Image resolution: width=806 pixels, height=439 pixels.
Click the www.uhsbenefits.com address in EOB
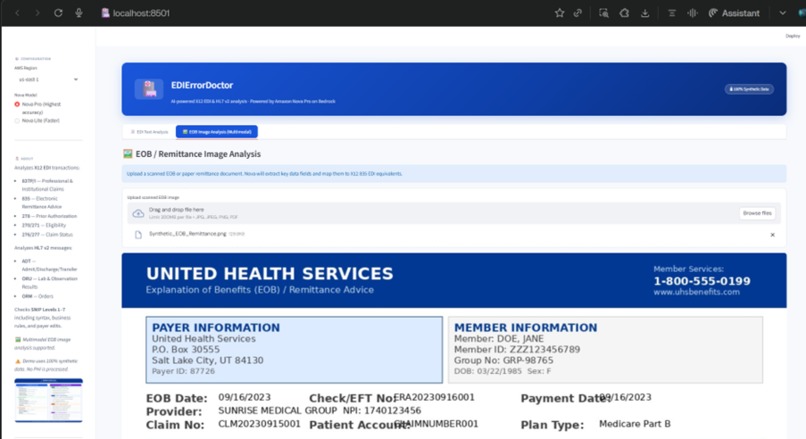697,292
